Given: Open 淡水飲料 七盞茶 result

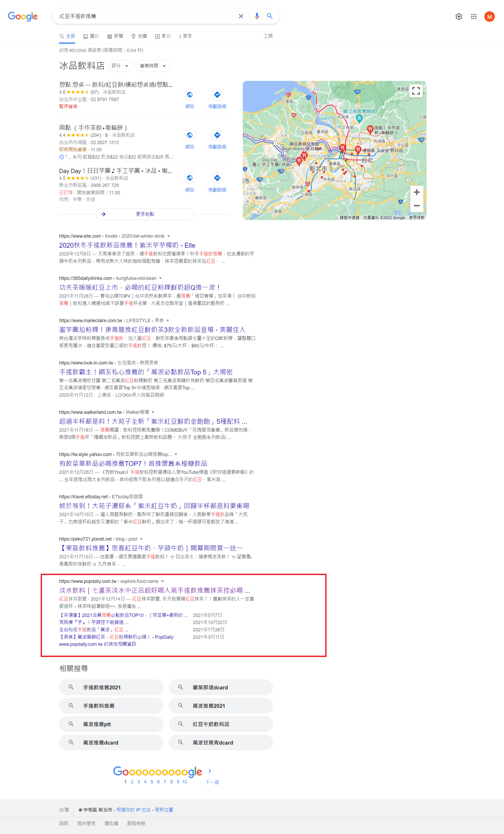Looking at the screenshot, I should tap(155, 591).
